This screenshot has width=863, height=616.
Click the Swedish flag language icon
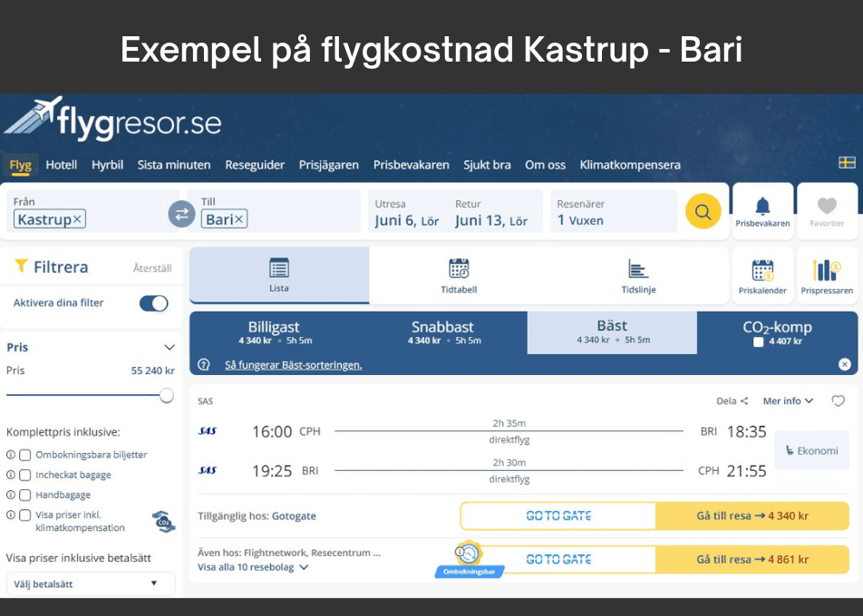tap(847, 163)
